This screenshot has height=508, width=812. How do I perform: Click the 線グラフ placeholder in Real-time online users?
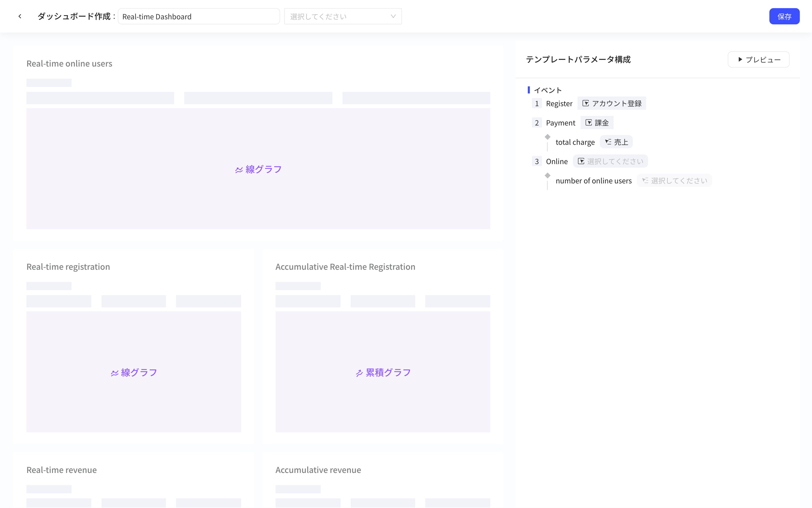click(258, 169)
